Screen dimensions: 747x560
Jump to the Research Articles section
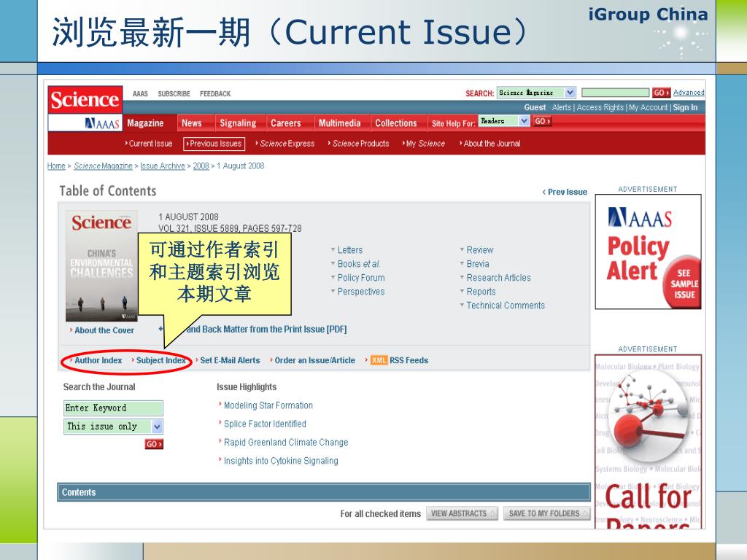[498, 278]
